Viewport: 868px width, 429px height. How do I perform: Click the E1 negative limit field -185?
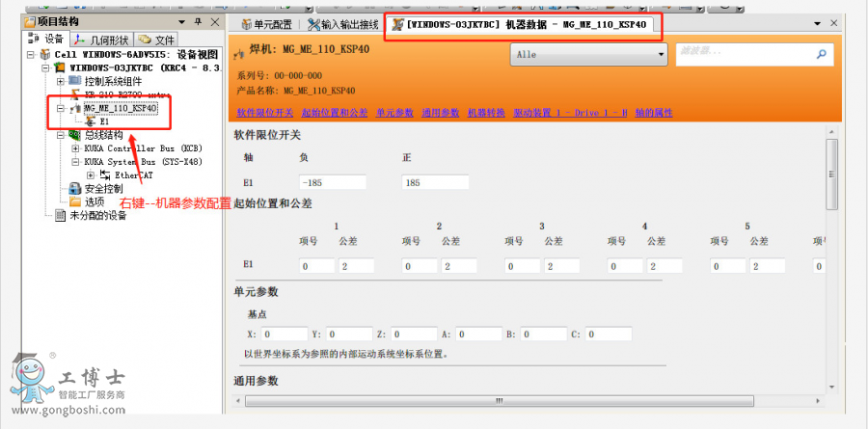tap(333, 182)
